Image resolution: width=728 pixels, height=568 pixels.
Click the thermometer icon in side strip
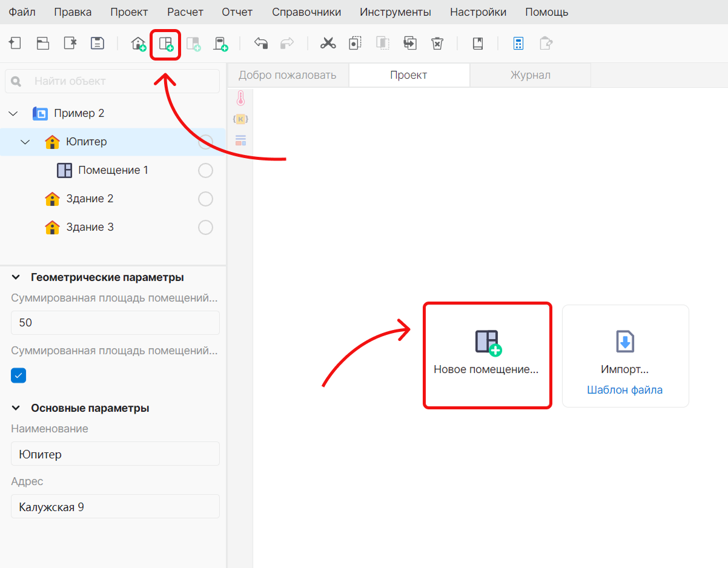tap(240, 99)
